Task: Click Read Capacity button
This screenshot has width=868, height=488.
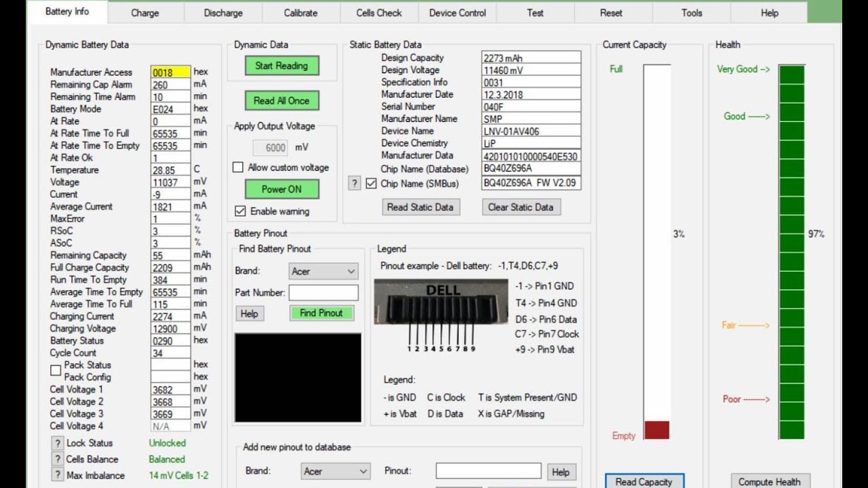Action: (644, 482)
